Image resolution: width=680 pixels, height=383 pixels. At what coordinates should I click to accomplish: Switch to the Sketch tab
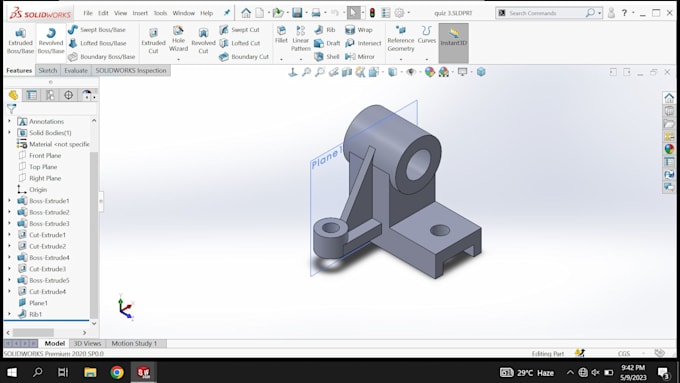48,70
